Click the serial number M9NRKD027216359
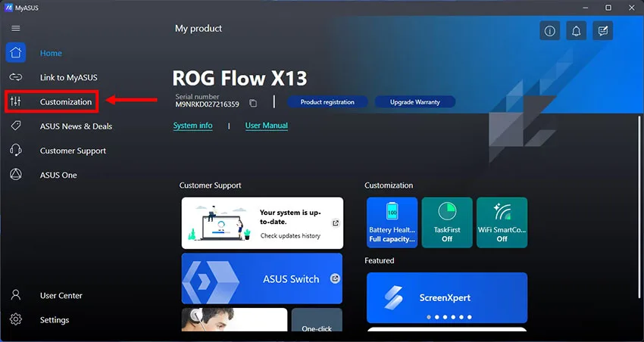Viewport: 644px width, 342px height. 207,104
